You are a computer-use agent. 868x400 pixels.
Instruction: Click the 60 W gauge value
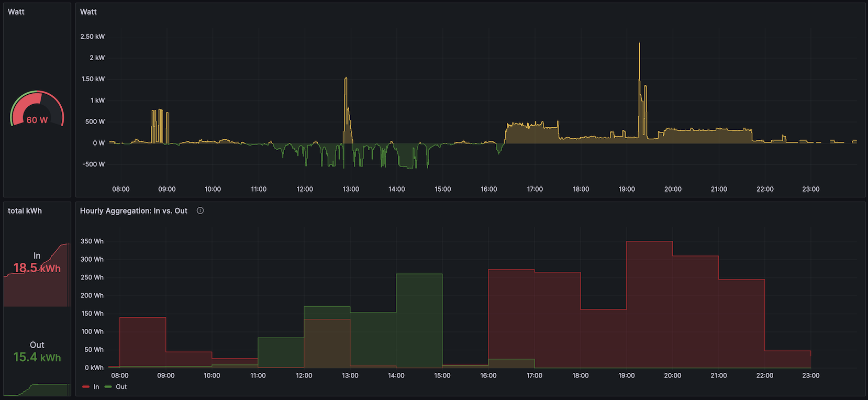coord(37,120)
